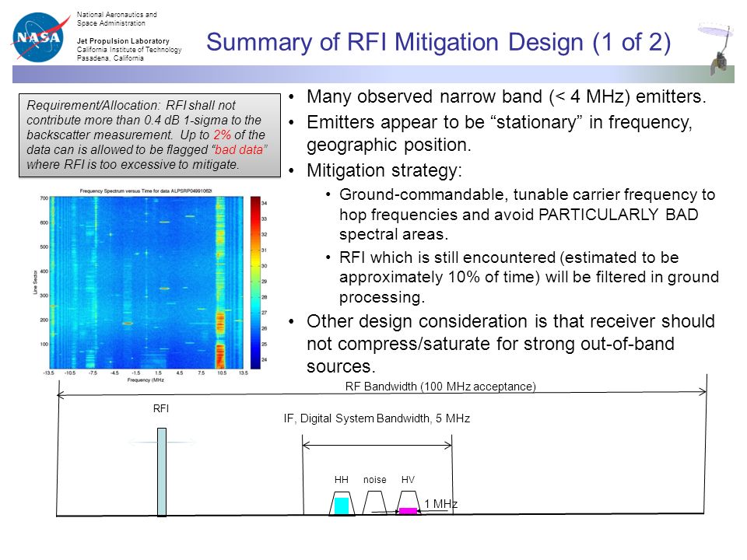Screen dimensions: 747x560
Task: Click 'National Aeronautics and Space Administration' text
Action: click(x=117, y=19)
